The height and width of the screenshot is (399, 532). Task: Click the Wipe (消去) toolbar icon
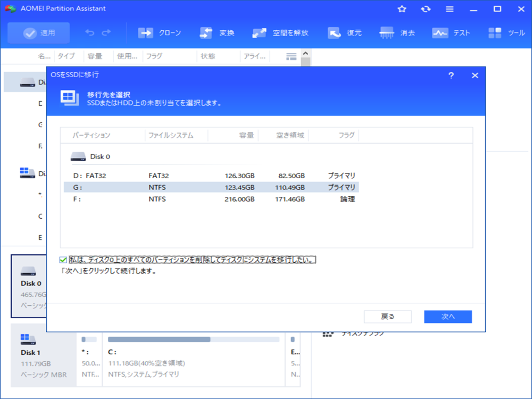[x=387, y=33]
